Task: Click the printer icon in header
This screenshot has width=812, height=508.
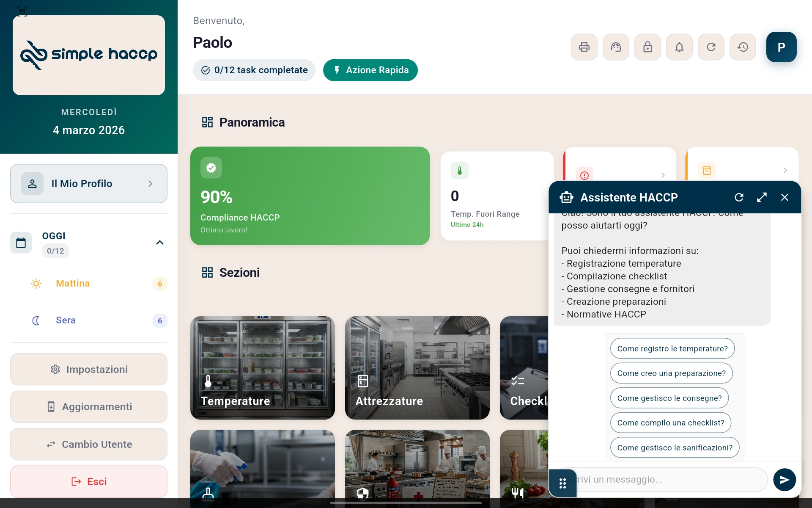Action: [x=584, y=47]
